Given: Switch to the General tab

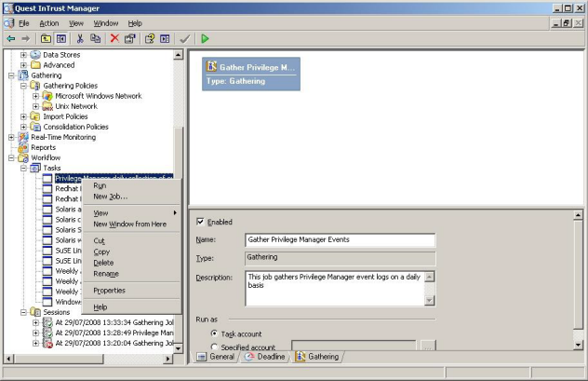Looking at the screenshot, I should [x=216, y=357].
